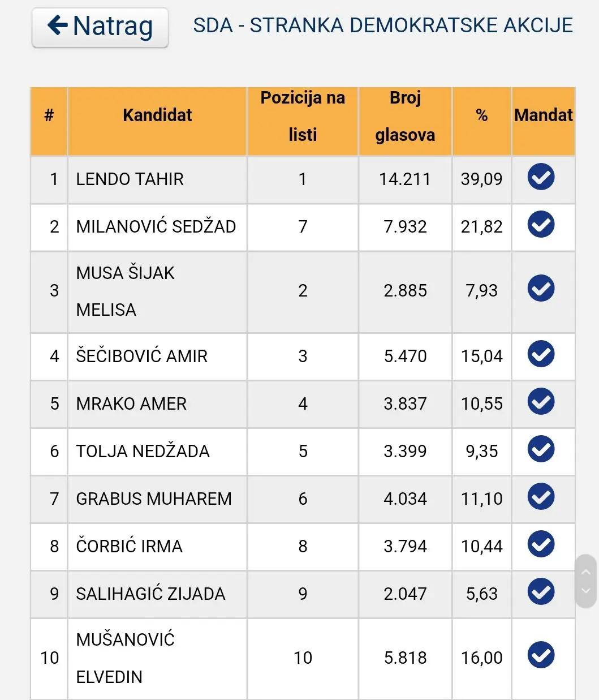The height and width of the screenshot is (700, 599).
Task: Click the mandate checkmark for TOLJA NEDŽADA
Action: (541, 449)
